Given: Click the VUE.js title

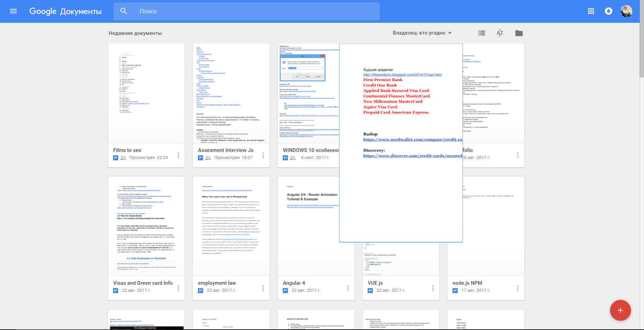Looking at the screenshot, I should pos(375,283).
